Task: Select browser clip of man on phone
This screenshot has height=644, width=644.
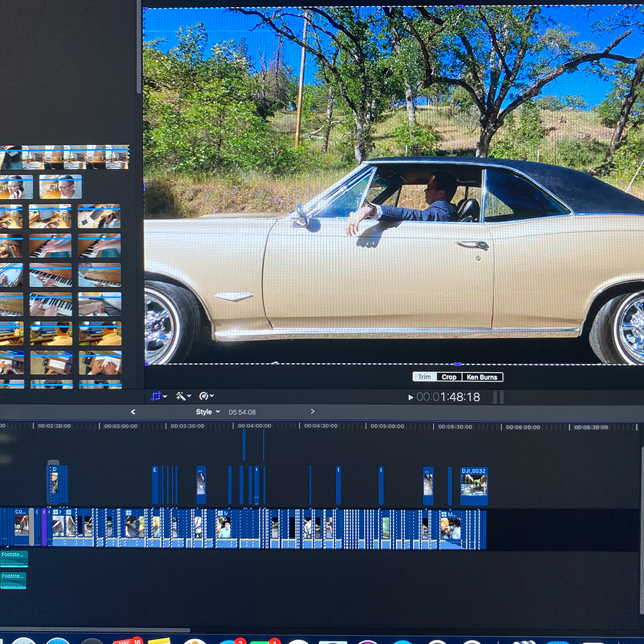Action: tap(16, 187)
